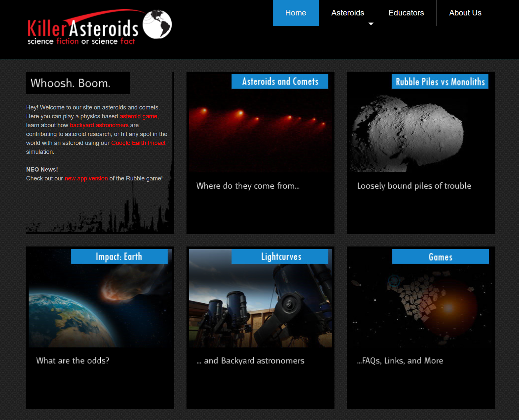Click '...FAQs, Links, and More' caption
Image resolution: width=519 pixels, height=420 pixels.
tap(400, 361)
